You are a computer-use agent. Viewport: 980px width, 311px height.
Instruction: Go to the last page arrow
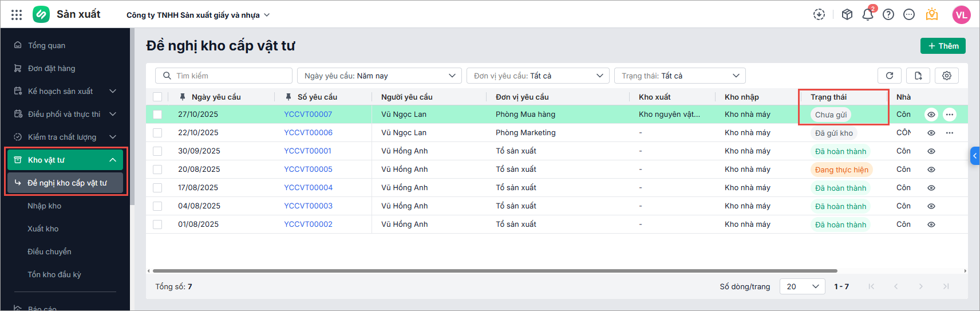946,286
